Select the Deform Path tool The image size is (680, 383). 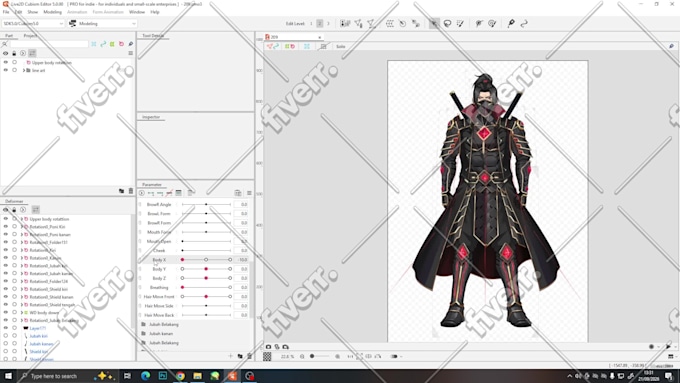click(479, 23)
